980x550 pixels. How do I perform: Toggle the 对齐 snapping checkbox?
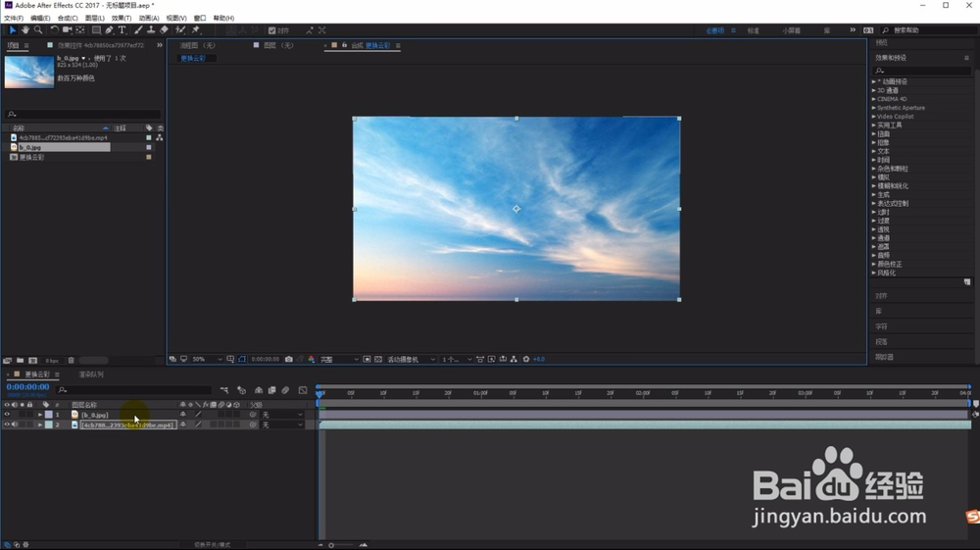point(271,30)
